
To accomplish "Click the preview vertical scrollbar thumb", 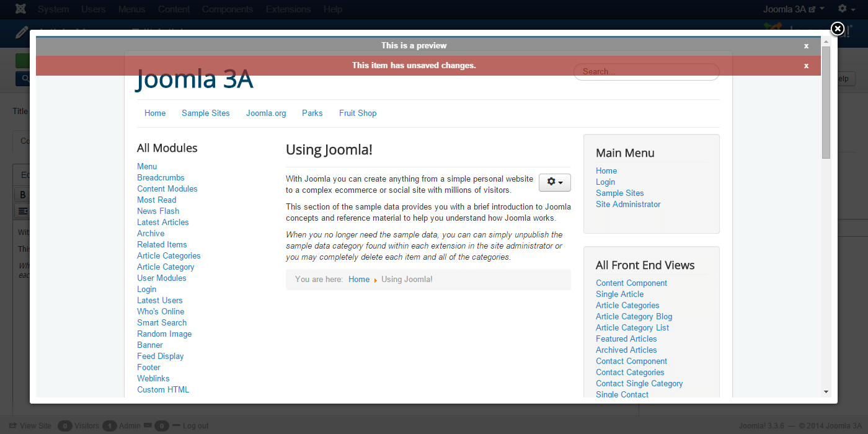I will (x=826, y=102).
